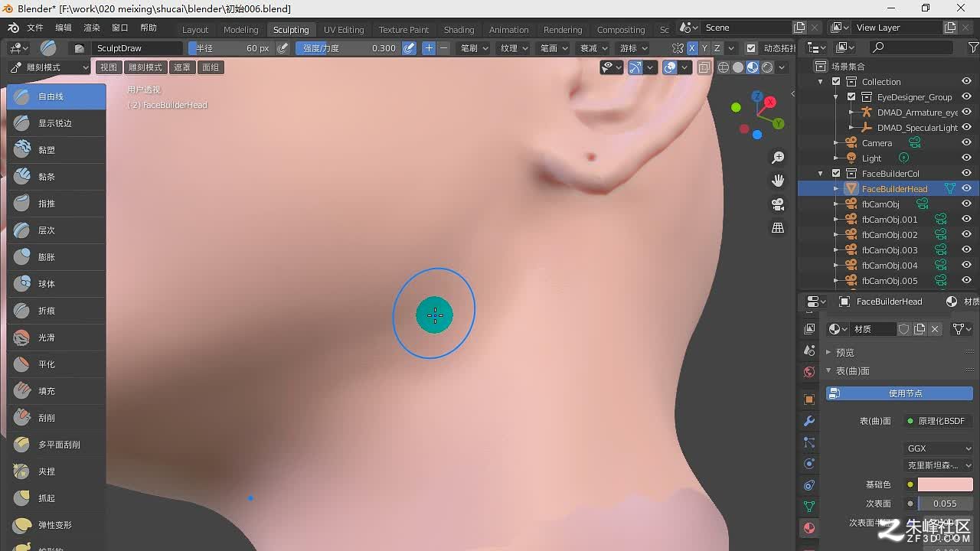980x551 pixels.
Task: Hide the Light object in outliner
Action: click(x=966, y=158)
